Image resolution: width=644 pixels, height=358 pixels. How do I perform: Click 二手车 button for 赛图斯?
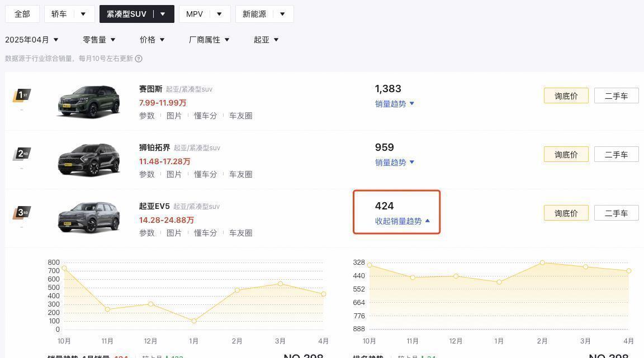pos(617,96)
